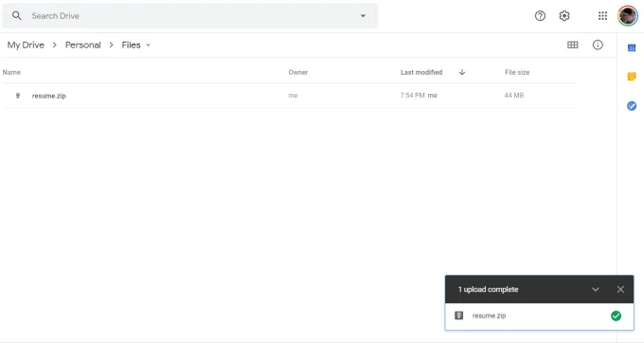Click resume.zip in the upload panel
This screenshot has width=644, height=343.
pyautogui.click(x=490, y=316)
